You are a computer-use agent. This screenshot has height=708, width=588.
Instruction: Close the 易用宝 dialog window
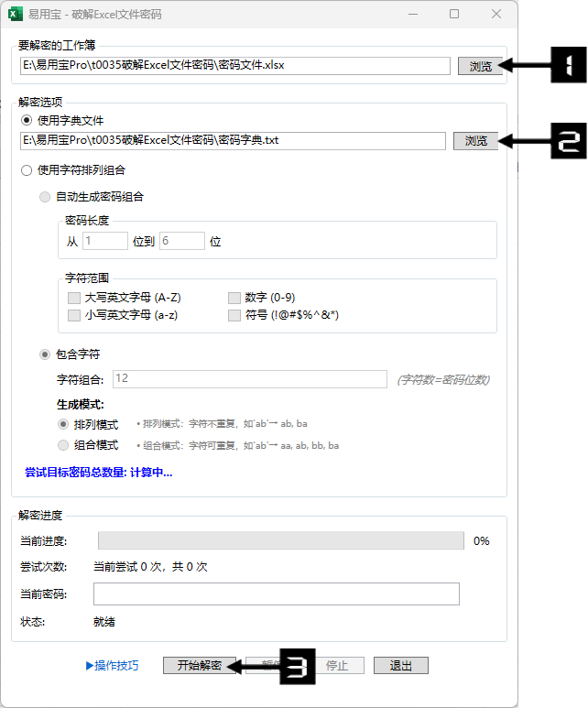point(496,14)
